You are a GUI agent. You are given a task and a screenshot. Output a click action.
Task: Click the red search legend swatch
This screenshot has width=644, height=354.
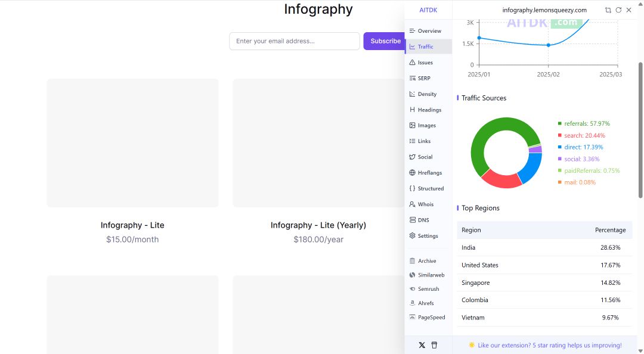click(x=560, y=135)
